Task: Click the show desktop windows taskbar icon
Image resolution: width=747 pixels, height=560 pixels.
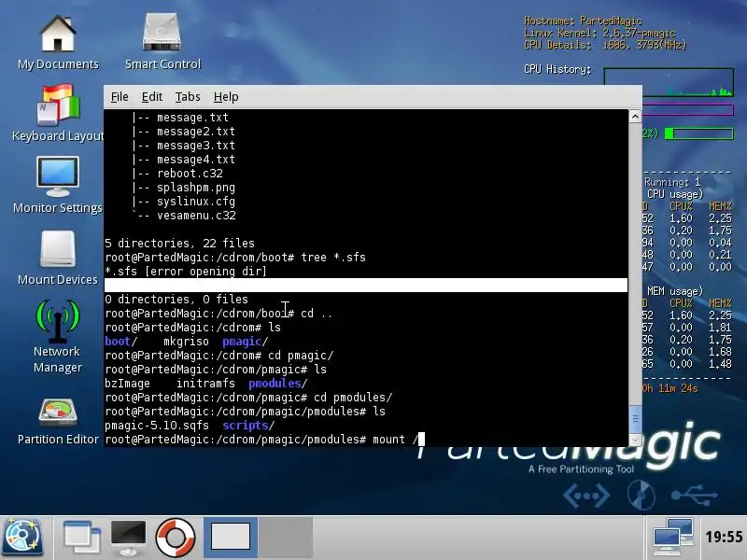Action: tap(82, 539)
